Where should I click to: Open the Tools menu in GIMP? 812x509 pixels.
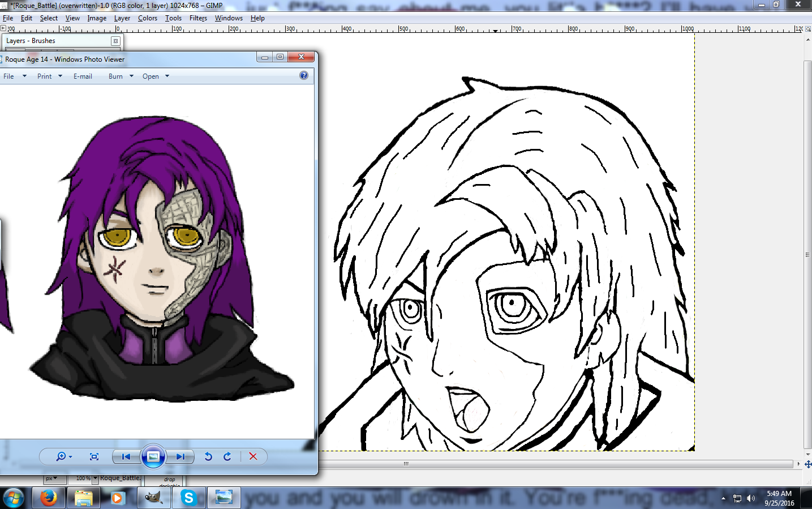(173, 18)
